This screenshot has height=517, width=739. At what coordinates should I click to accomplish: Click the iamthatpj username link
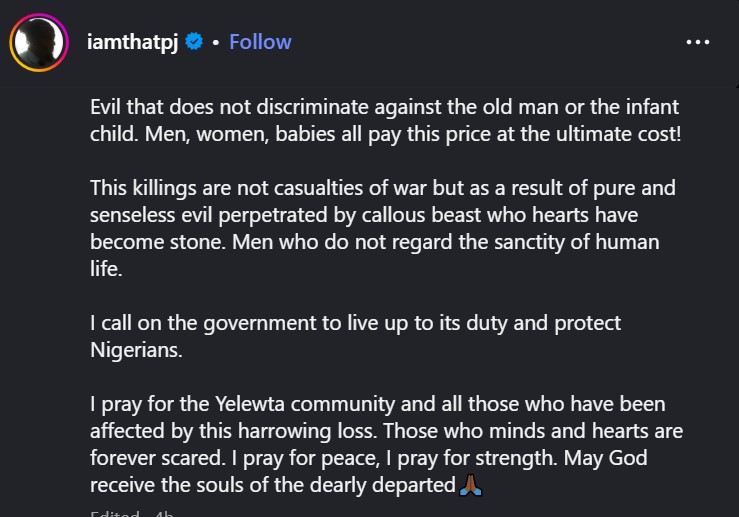(x=133, y=42)
